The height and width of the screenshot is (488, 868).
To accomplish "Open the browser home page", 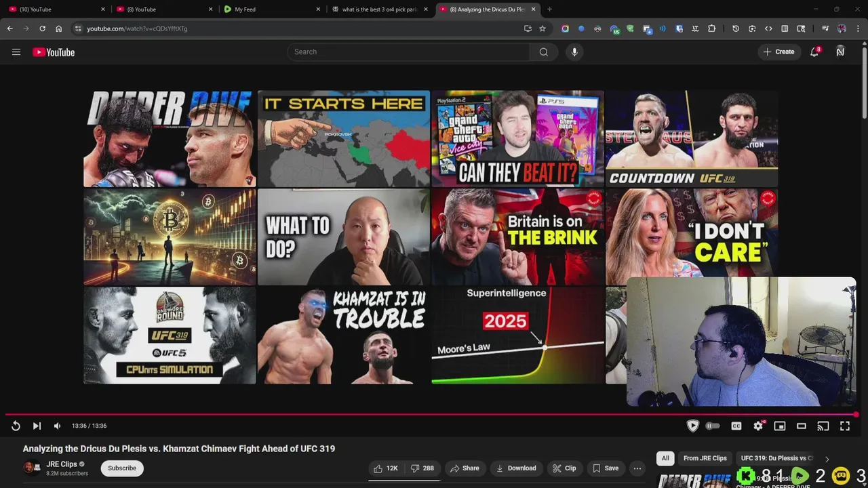I will [x=59, y=28].
